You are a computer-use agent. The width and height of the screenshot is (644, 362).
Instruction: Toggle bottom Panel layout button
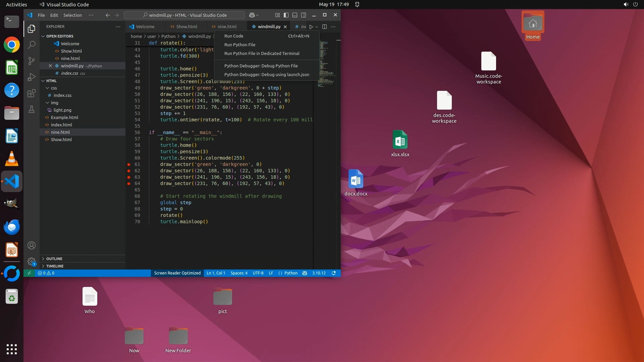(x=295, y=15)
